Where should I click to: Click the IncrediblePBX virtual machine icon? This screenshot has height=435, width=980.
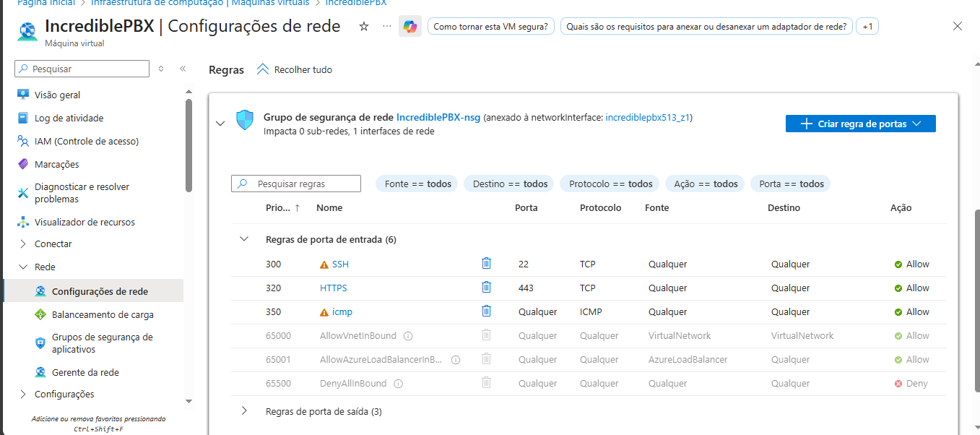click(27, 32)
